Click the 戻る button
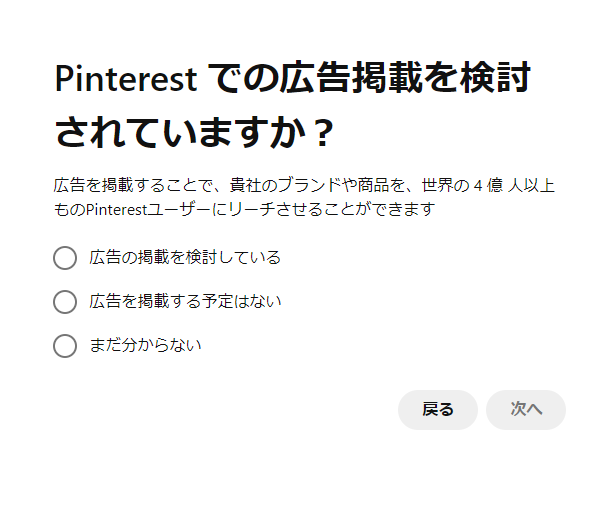This screenshot has width=615, height=516. click(437, 410)
